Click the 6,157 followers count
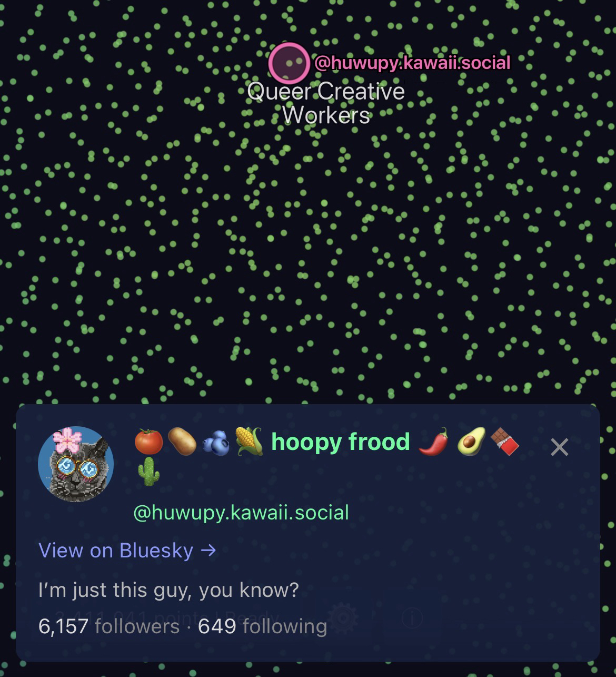The height and width of the screenshot is (677, 616). pos(109,626)
